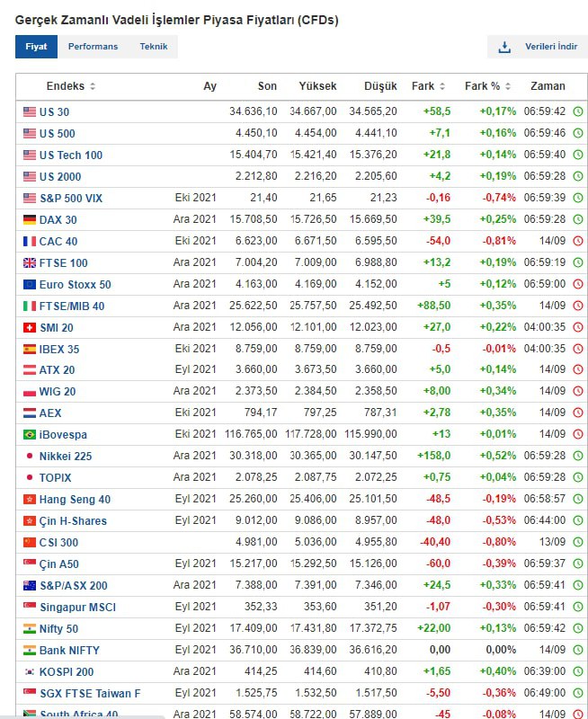
Task: Click the Verileri İndir download button
Action: click(x=537, y=47)
